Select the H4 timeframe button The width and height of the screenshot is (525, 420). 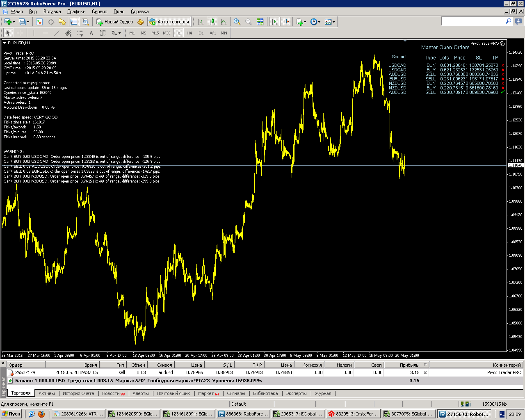[189, 33]
